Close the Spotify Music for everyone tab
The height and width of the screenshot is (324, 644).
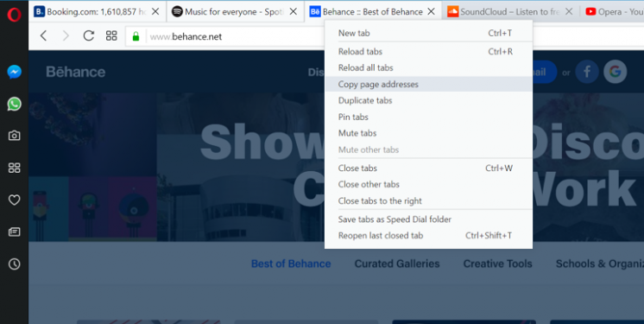[294, 12]
